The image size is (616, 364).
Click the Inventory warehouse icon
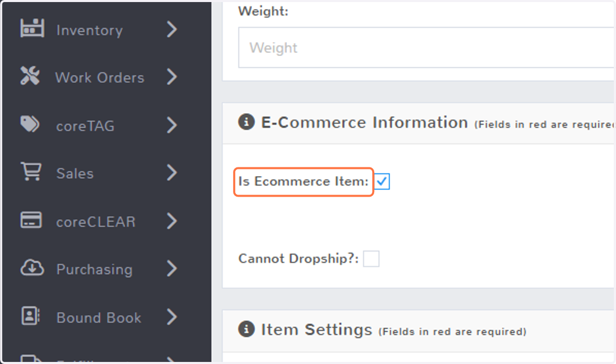point(32,28)
